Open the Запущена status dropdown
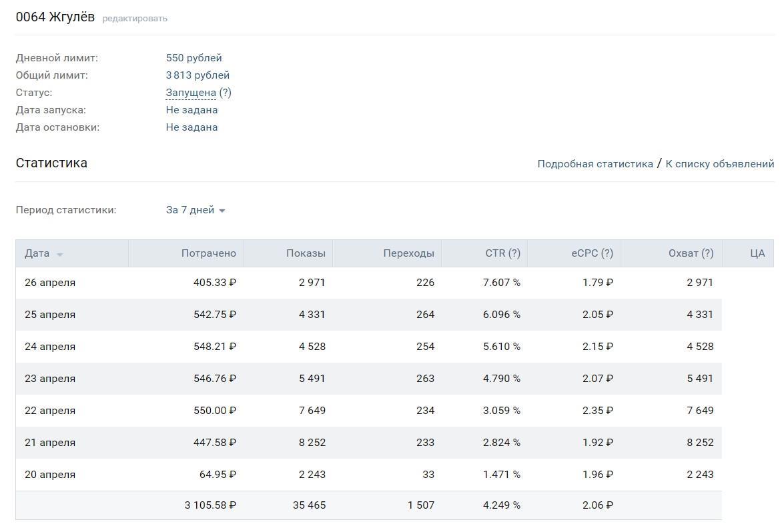The width and height of the screenshot is (784, 532). pyautogui.click(x=191, y=93)
